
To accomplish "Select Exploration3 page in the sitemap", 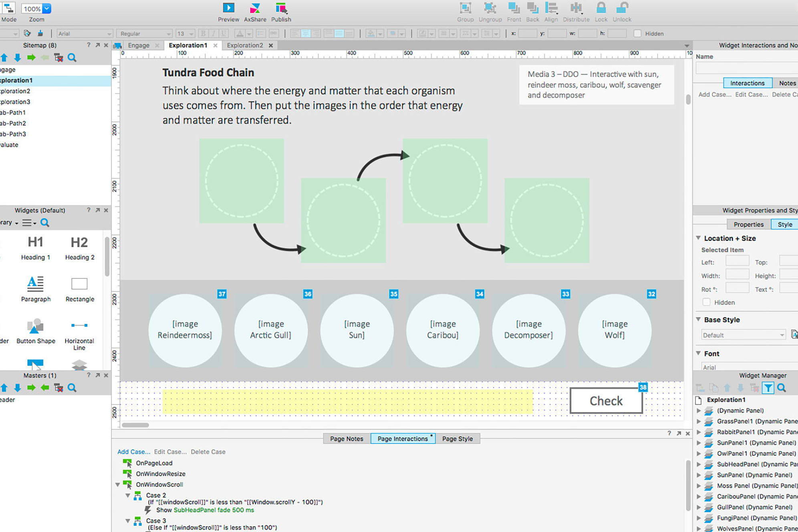I will 15,102.
